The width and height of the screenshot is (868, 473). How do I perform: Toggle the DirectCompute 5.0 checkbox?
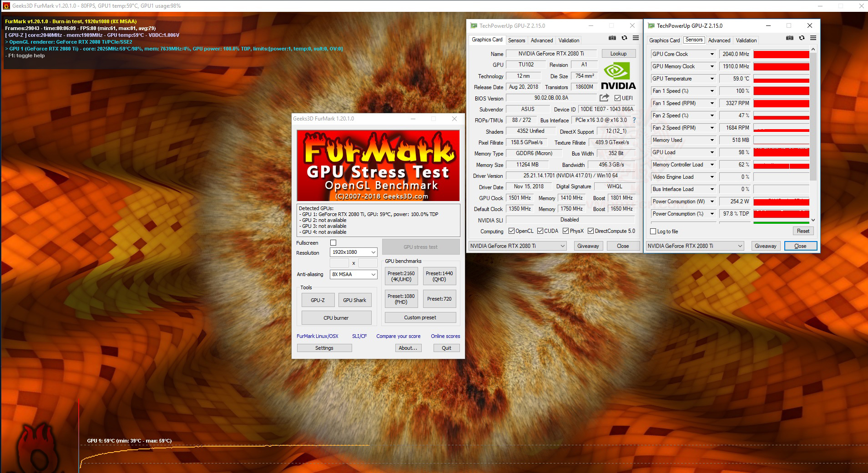591,231
